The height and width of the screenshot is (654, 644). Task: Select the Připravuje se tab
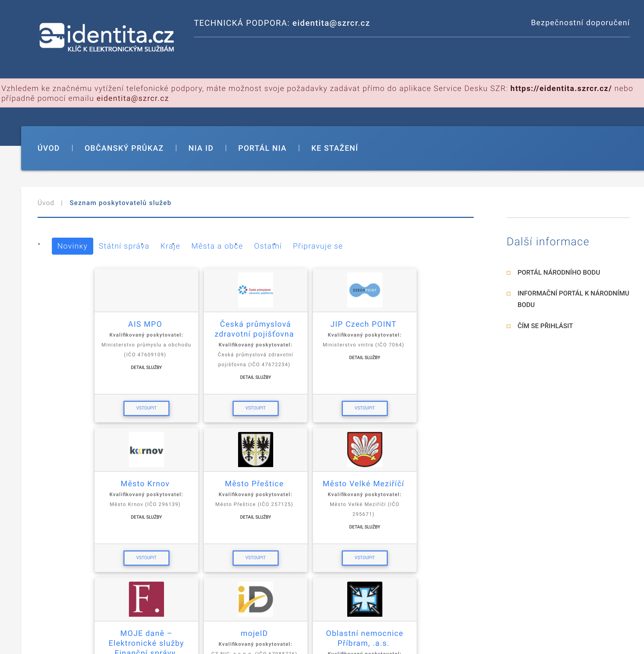tap(317, 246)
